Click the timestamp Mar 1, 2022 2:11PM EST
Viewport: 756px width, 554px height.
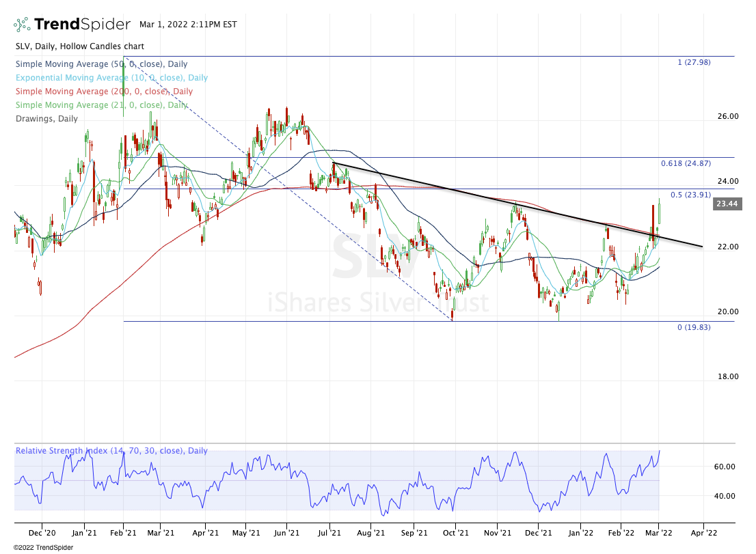pyautogui.click(x=188, y=24)
